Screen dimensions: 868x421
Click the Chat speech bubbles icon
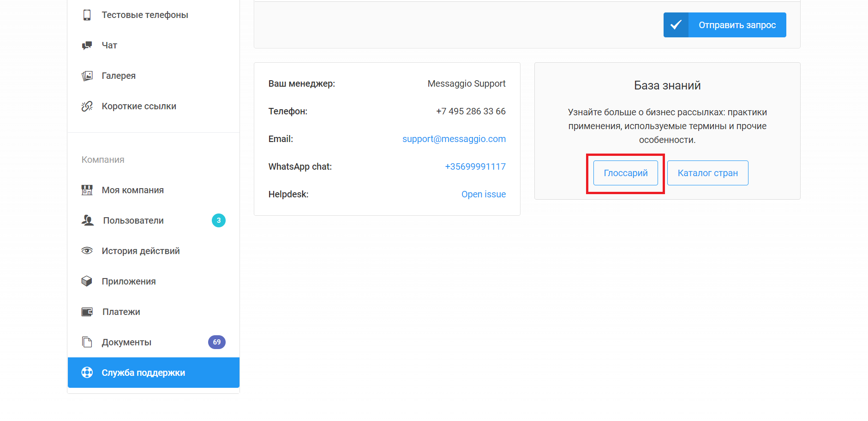pyautogui.click(x=87, y=45)
